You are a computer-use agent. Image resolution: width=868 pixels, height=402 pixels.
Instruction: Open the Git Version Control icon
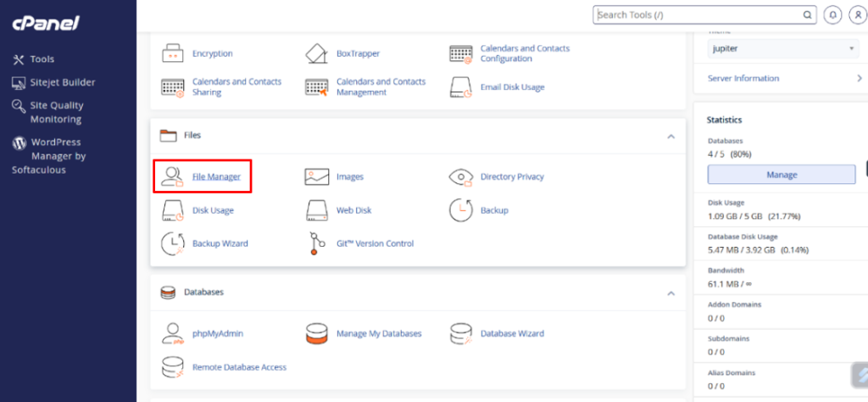317,243
